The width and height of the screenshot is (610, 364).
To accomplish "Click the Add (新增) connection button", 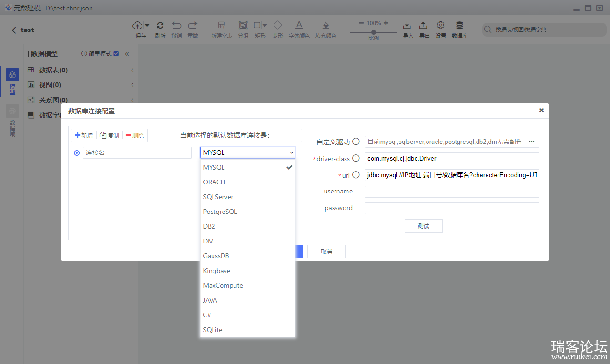I will tap(84, 135).
